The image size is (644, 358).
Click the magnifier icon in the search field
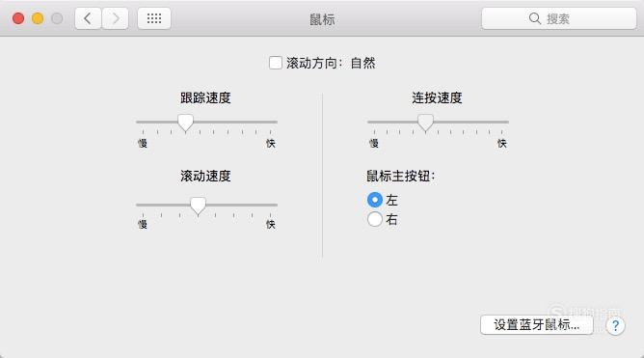534,18
